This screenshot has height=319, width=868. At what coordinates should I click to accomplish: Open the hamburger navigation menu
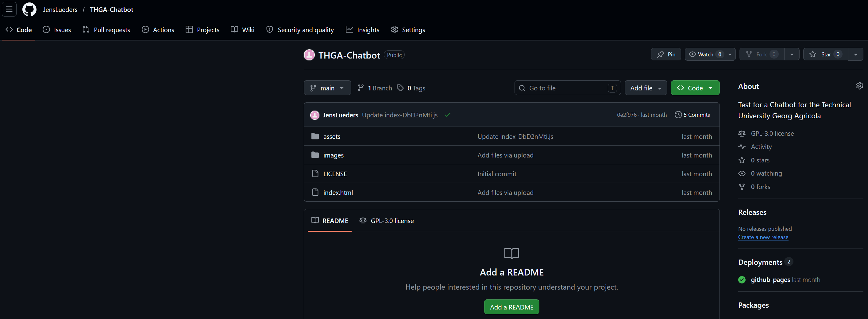pyautogui.click(x=9, y=9)
